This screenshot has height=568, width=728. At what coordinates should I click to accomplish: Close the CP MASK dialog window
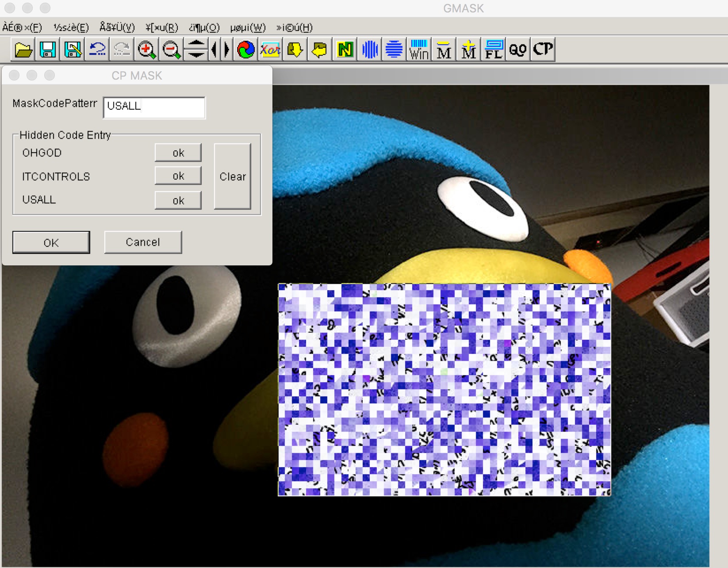tap(14, 75)
